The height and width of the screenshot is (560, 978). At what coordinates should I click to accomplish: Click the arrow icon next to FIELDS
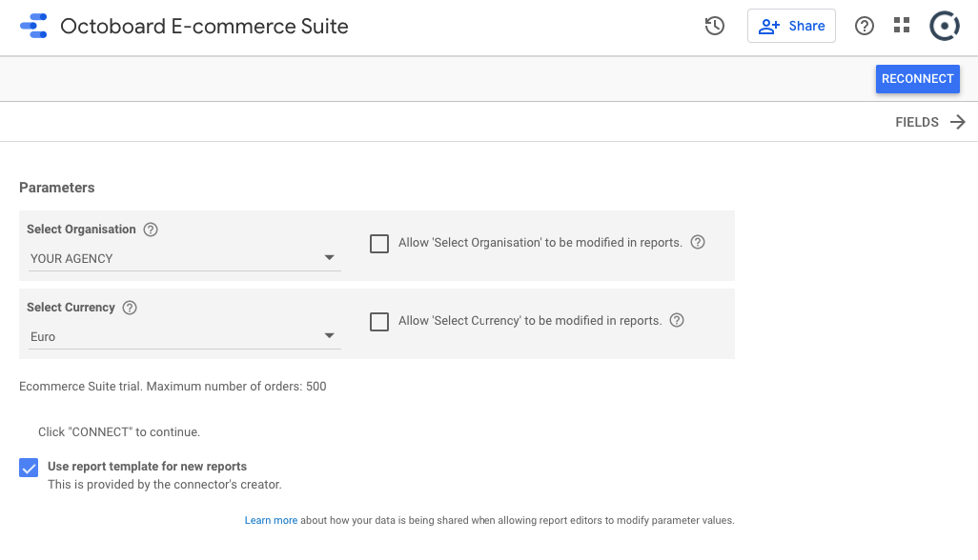pyautogui.click(x=957, y=122)
